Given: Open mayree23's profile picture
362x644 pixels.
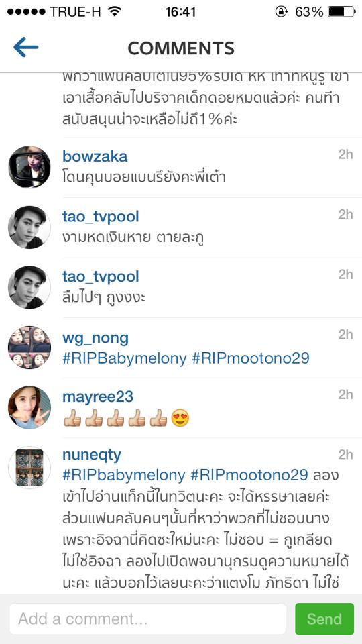Looking at the screenshot, I should (x=29, y=407).
